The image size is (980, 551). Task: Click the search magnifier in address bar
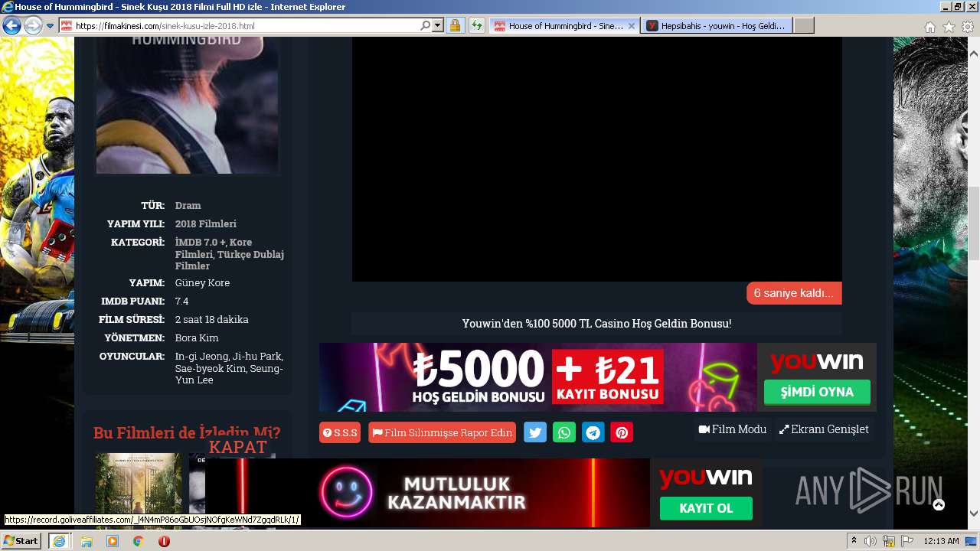pos(426,25)
